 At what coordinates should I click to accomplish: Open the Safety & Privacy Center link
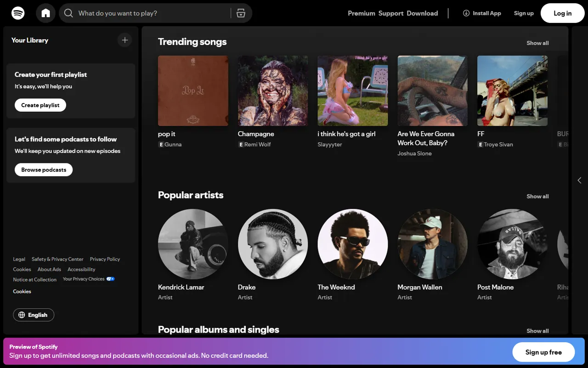click(57, 259)
